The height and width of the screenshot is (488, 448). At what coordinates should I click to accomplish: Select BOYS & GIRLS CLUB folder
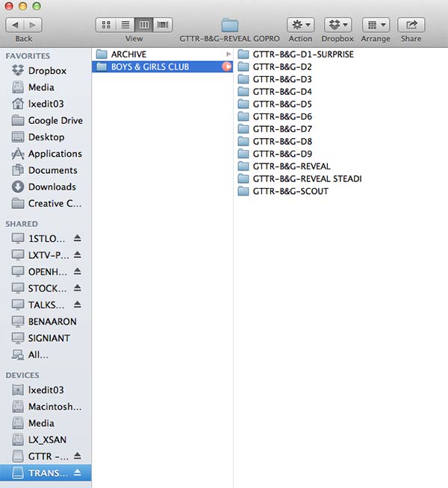click(x=162, y=66)
